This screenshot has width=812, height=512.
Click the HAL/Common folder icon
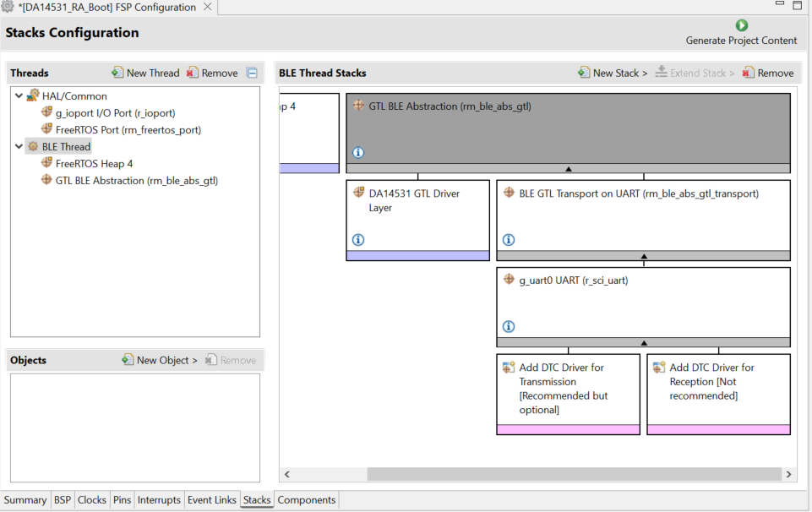[33, 95]
